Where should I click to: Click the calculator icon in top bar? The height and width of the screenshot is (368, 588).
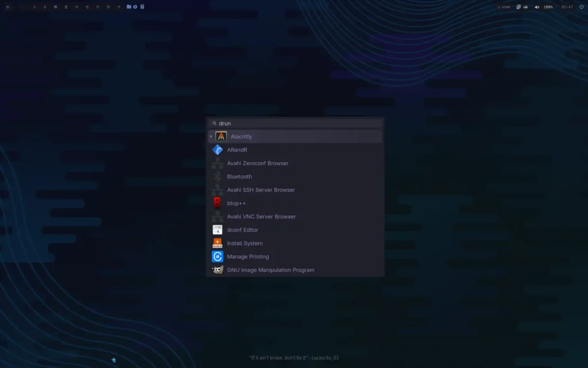(142, 7)
